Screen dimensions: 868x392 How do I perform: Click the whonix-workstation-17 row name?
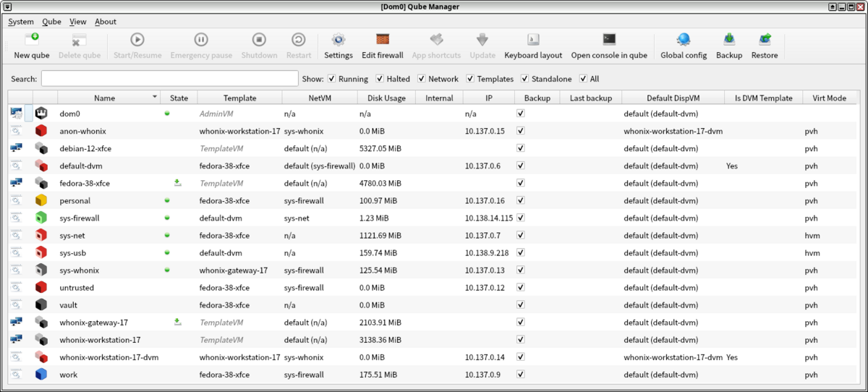tap(100, 339)
